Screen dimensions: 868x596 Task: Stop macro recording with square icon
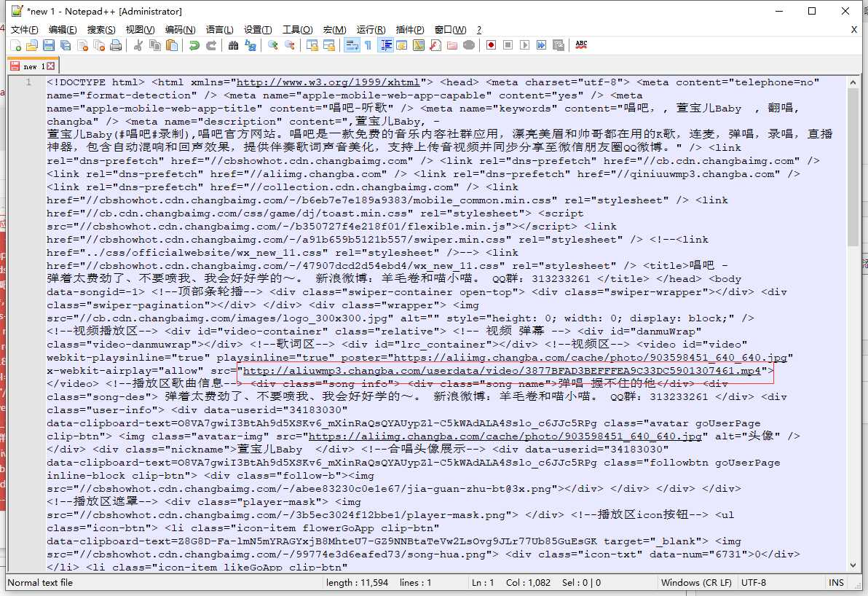point(508,45)
